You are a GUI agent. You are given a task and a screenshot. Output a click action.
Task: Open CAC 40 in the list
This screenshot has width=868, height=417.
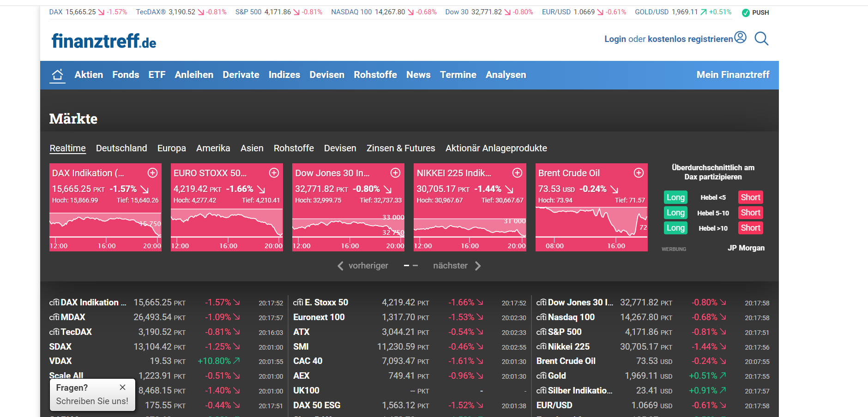tap(308, 361)
